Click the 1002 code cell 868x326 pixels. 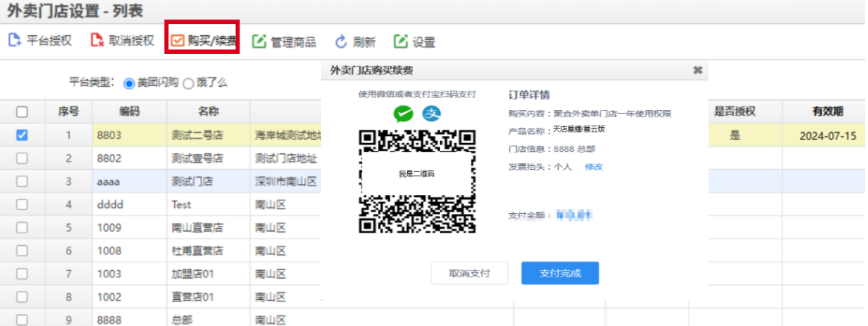[x=129, y=297]
